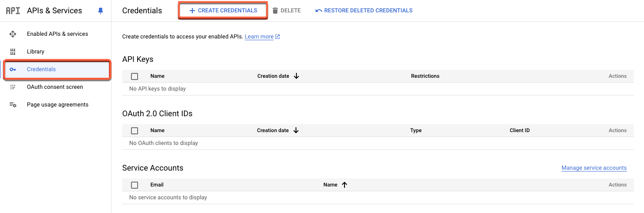Click the OAuth consent screen icon
This screenshot has width=644, height=213.
pyautogui.click(x=13, y=87)
